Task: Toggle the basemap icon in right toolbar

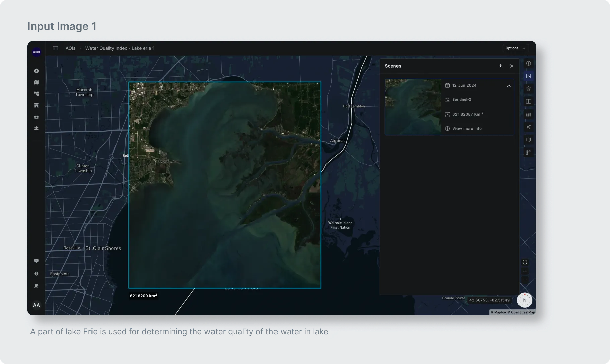Action: pyautogui.click(x=528, y=140)
